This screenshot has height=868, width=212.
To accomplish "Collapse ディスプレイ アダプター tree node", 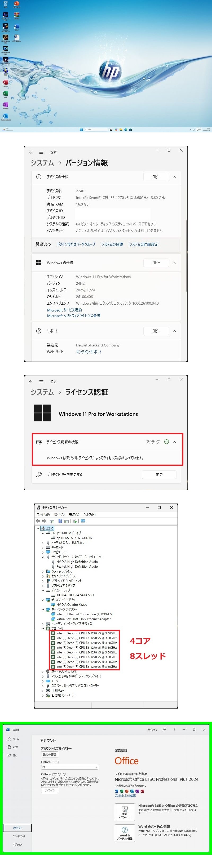I will coord(43,600).
